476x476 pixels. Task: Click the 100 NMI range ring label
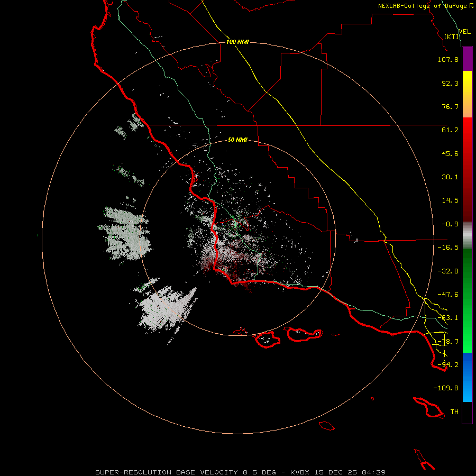tap(237, 42)
